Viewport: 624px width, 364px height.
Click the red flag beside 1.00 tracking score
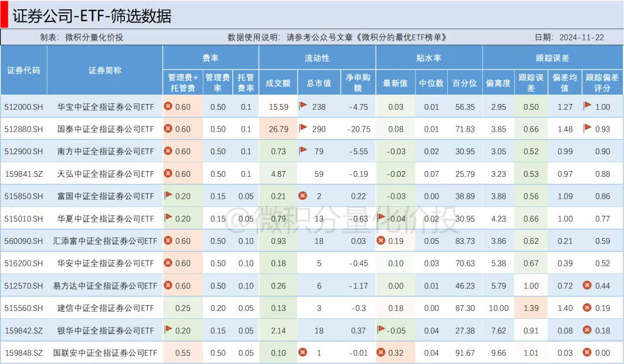(587, 106)
